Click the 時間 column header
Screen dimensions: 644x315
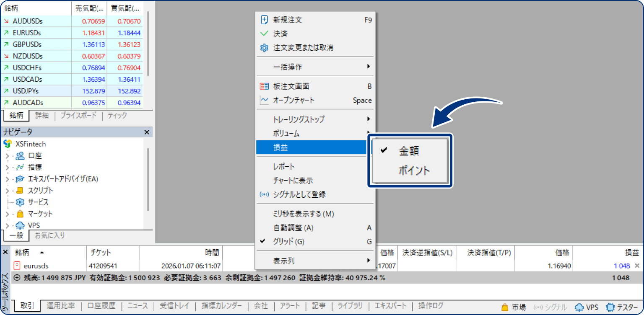pyautogui.click(x=180, y=253)
